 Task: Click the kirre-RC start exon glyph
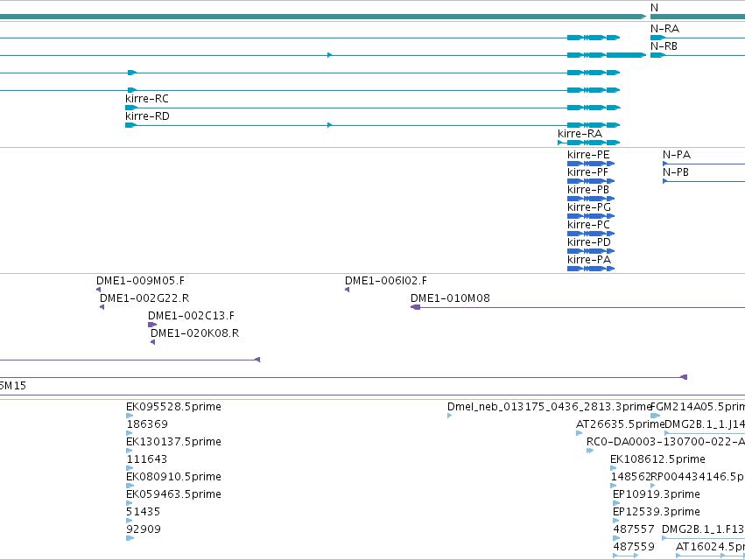[131, 108]
